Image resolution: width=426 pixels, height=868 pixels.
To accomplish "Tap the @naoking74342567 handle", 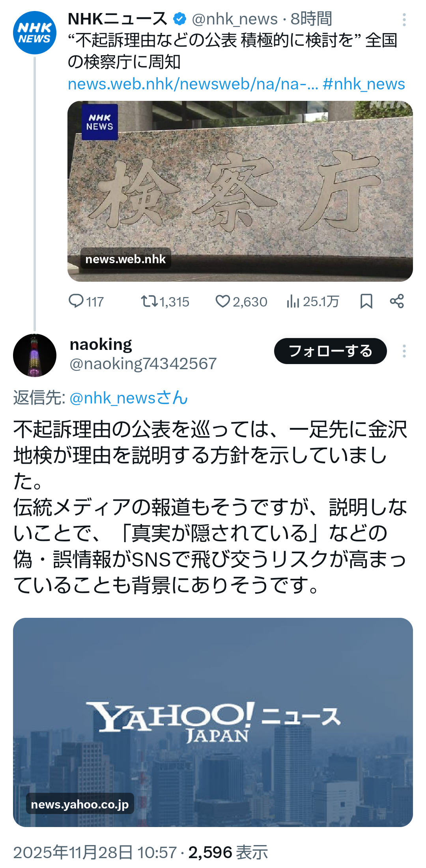I will (x=143, y=364).
